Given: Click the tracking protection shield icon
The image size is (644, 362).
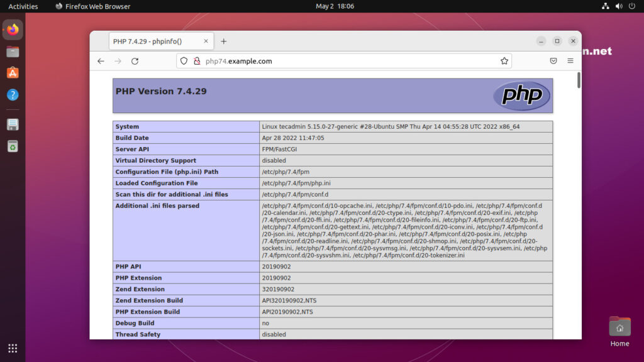Looking at the screenshot, I should (x=183, y=61).
